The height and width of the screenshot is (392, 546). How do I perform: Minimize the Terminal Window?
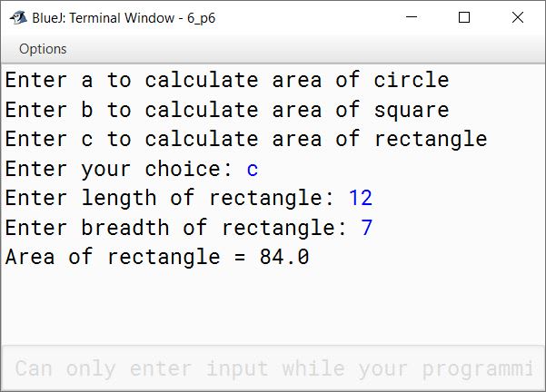412,17
